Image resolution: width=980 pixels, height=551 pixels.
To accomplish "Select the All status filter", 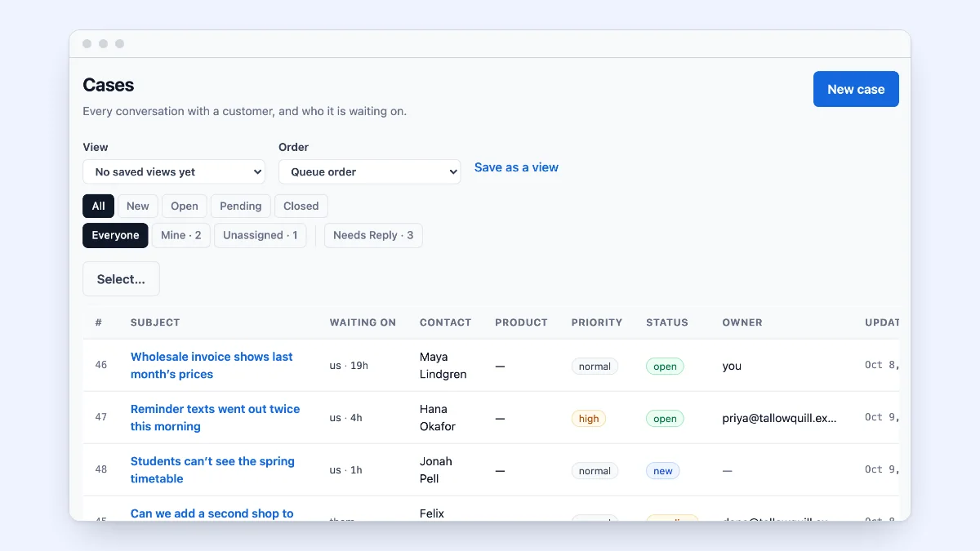I will [98, 206].
